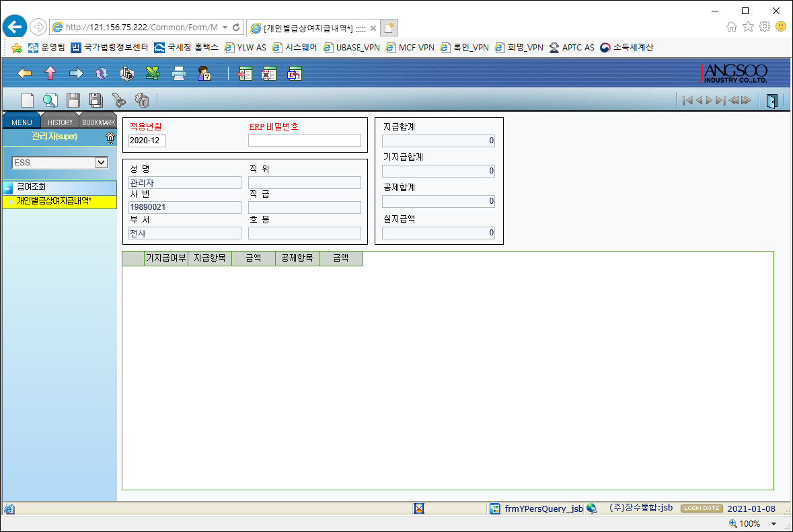This screenshot has height=532, width=793.
Task: Open the ESS module dropdown
Action: coord(101,162)
